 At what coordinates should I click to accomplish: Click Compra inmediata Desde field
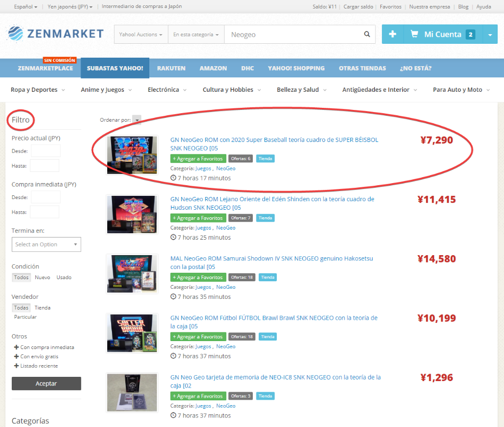pos(46,197)
